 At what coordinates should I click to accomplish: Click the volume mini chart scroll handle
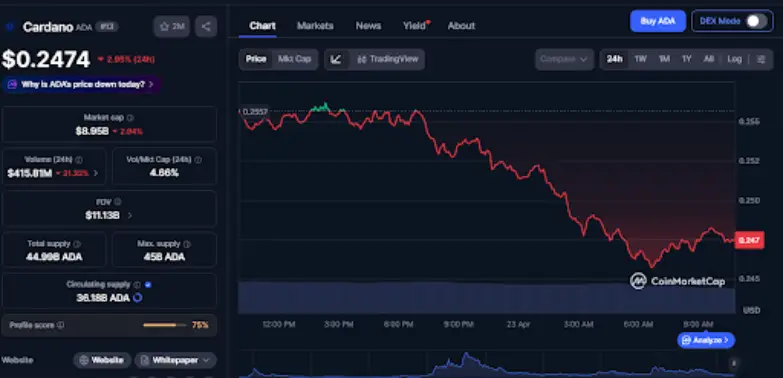click(x=733, y=364)
